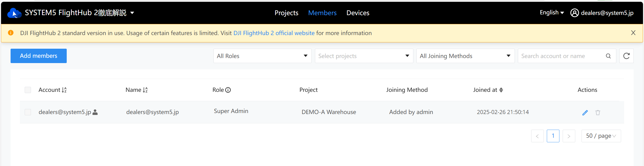
Task: Go to next page of members
Action: [x=569, y=136]
